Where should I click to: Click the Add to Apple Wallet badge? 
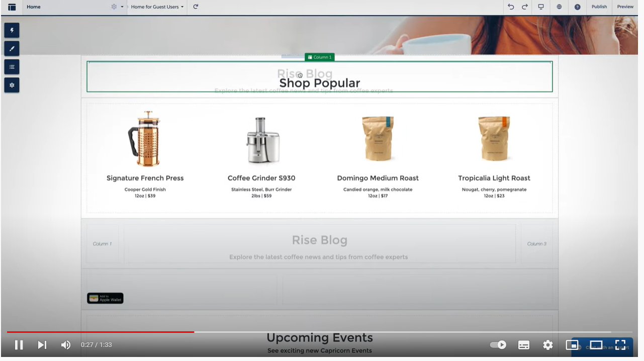105,298
